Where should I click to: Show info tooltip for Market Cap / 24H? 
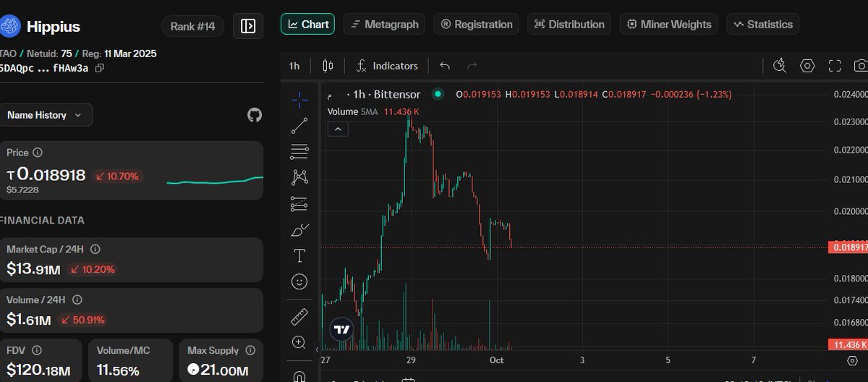tap(95, 249)
